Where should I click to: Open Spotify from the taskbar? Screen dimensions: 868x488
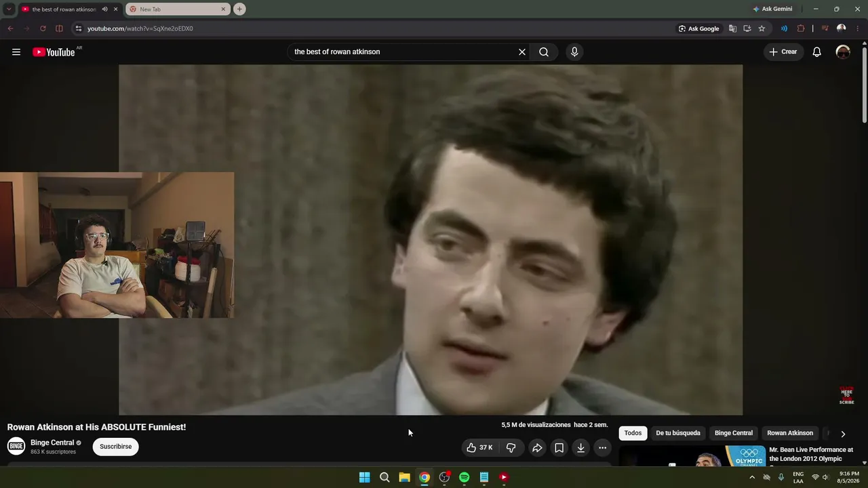[x=464, y=477]
